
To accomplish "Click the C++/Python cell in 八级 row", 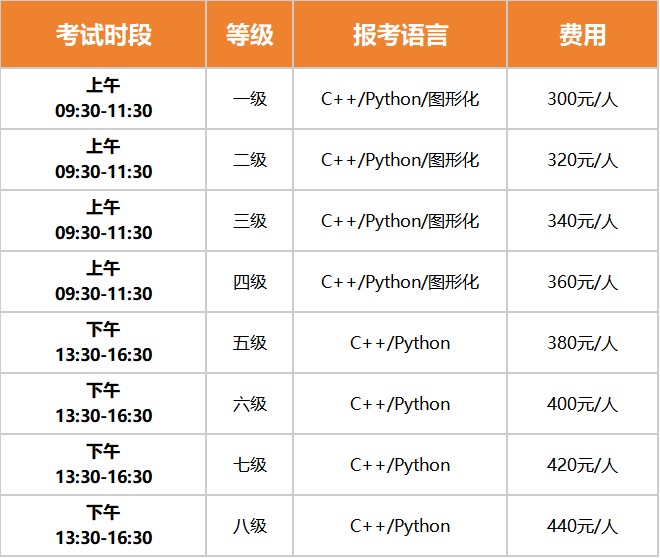I will (400, 526).
